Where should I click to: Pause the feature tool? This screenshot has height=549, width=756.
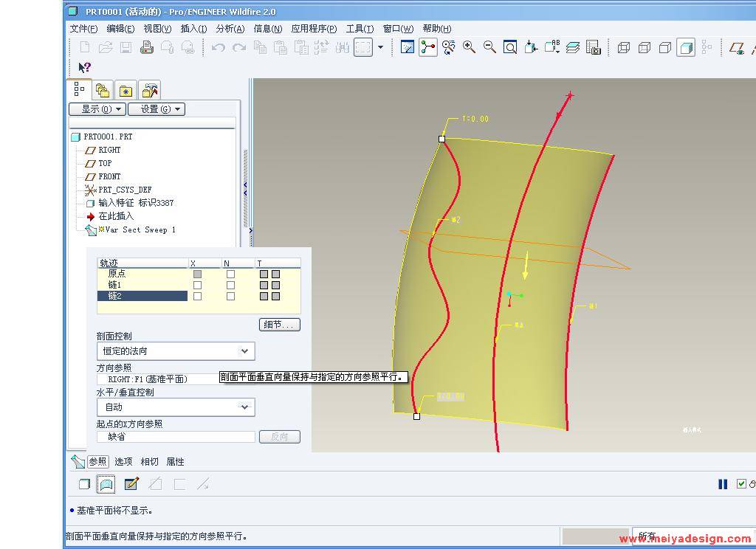[723, 484]
